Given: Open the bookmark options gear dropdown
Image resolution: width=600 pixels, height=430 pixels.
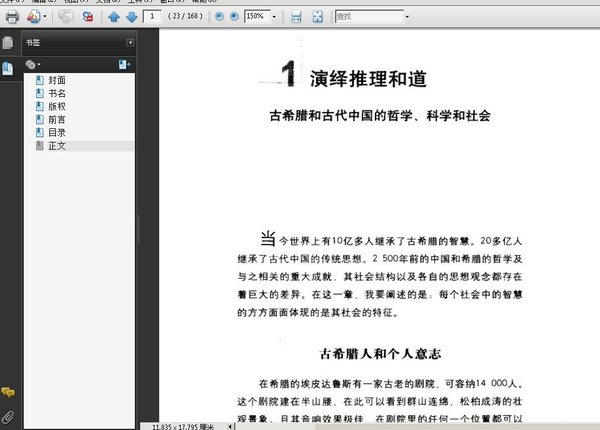Looking at the screenshot, I should 33,65.
